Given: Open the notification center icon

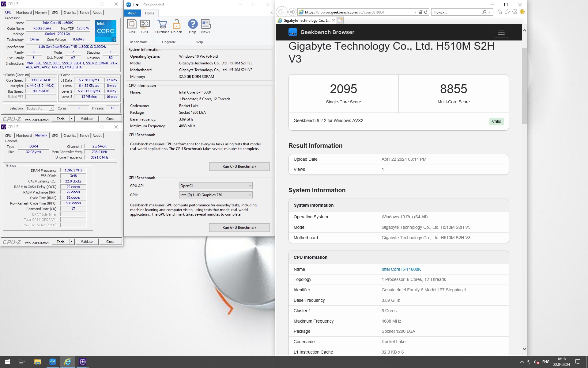Looking at the screenshot, I should pyautogui.click(x=578, y=362).
